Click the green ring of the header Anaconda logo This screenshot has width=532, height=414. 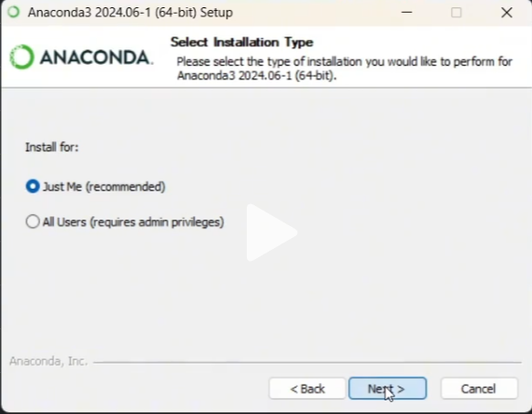click(x=22, y=57)
